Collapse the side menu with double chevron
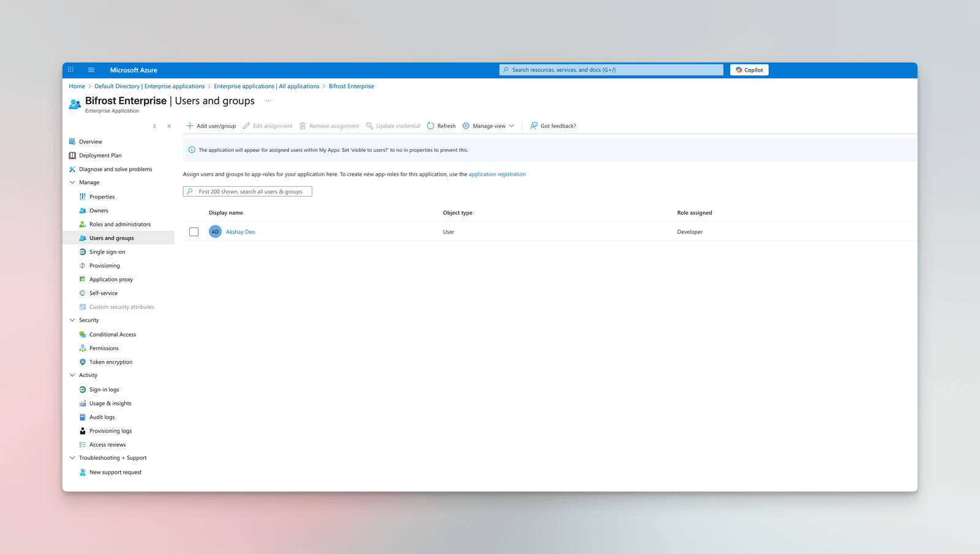Viewport: 980px width, 554px height. (169, 126)
